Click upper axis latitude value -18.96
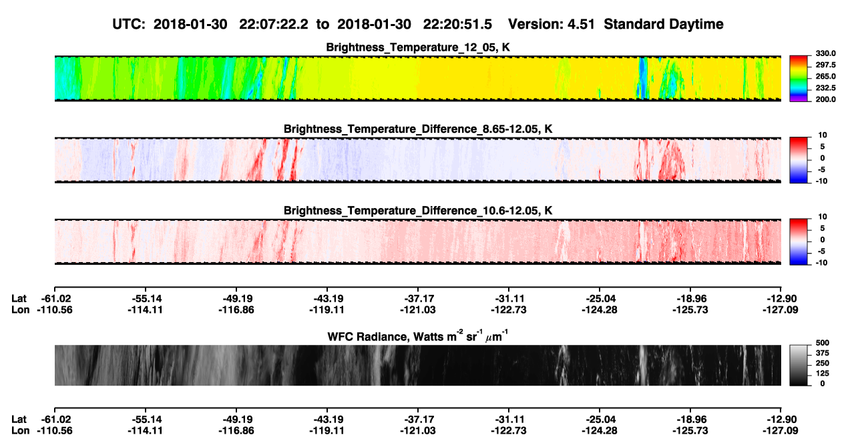The image size is (868, 445). coord(690,298)
